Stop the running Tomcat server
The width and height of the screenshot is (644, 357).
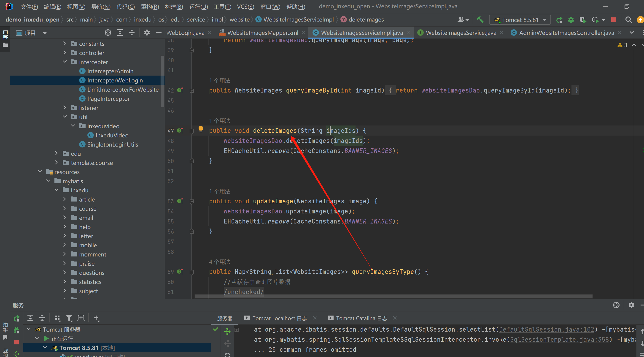(x=614, y=19)
